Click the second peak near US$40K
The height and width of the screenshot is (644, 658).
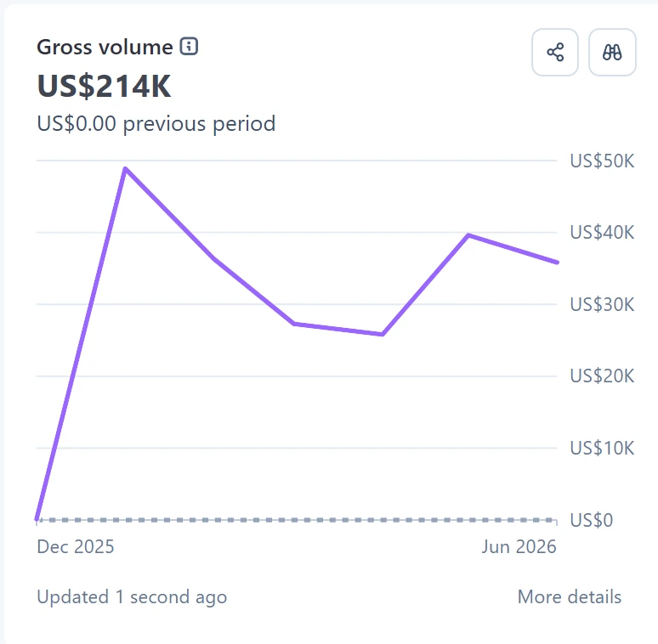click(468, 235)
